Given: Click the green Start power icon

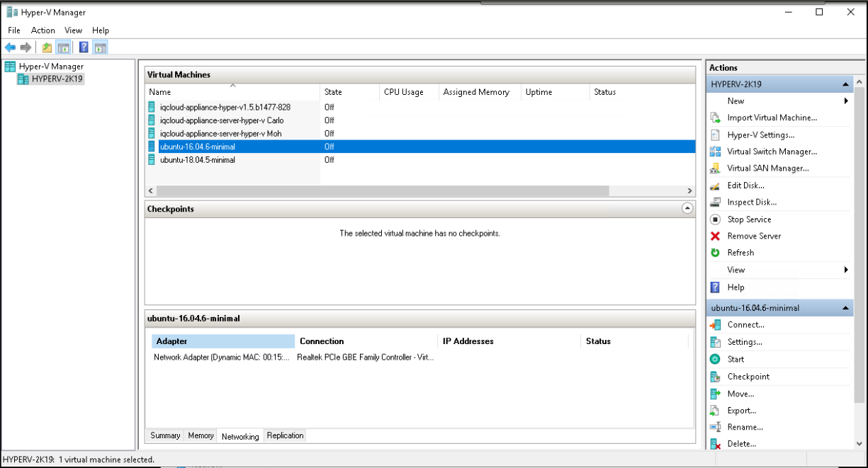Looking at the screenshot, I should point(715,359).
